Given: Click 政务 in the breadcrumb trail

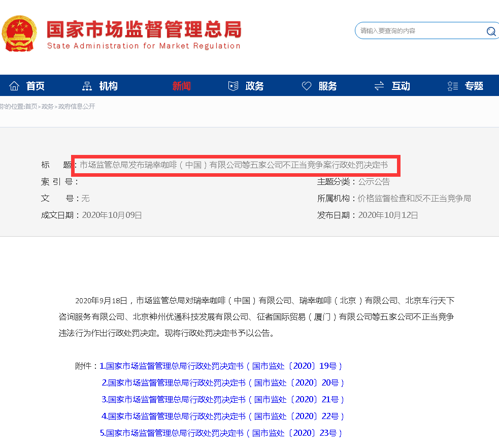Looking at the screenshot, I should click(x=47, y=107).
